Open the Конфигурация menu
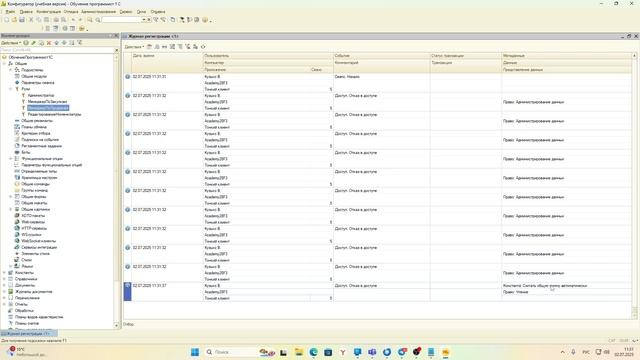The width and height of the screenshot is (640, 360). tap(49, 12)
